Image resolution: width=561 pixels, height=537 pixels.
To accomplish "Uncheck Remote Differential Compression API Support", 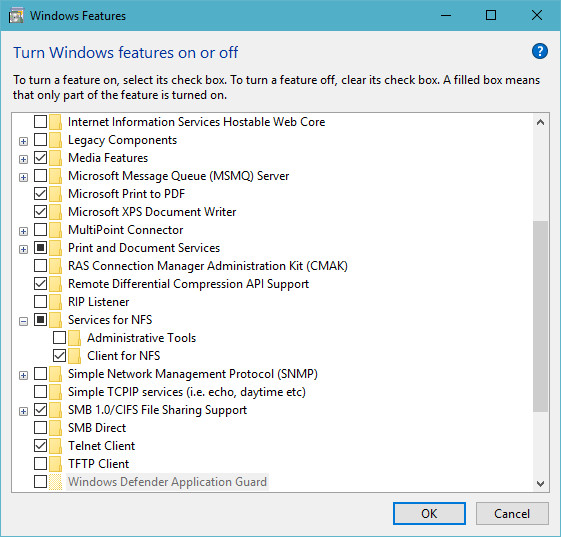I will click(40, 284).
